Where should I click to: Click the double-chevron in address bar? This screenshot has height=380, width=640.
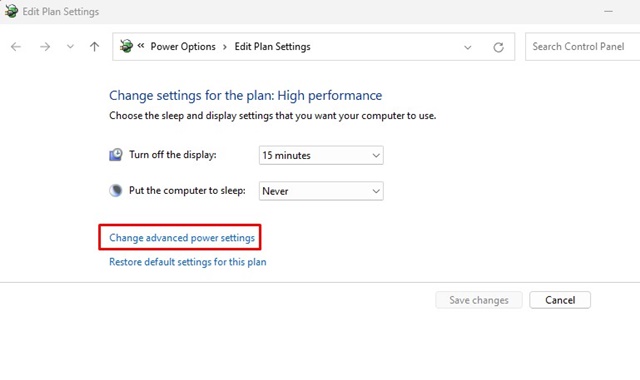click(141, 46)
